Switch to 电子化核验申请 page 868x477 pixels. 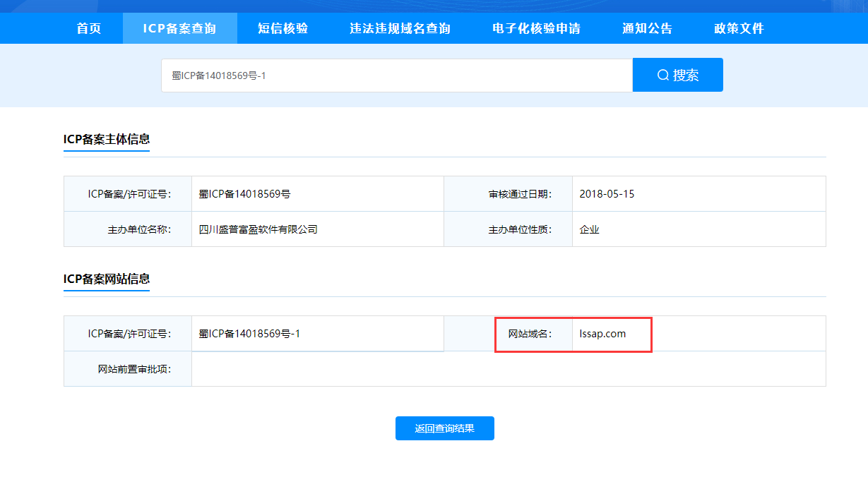536,29
